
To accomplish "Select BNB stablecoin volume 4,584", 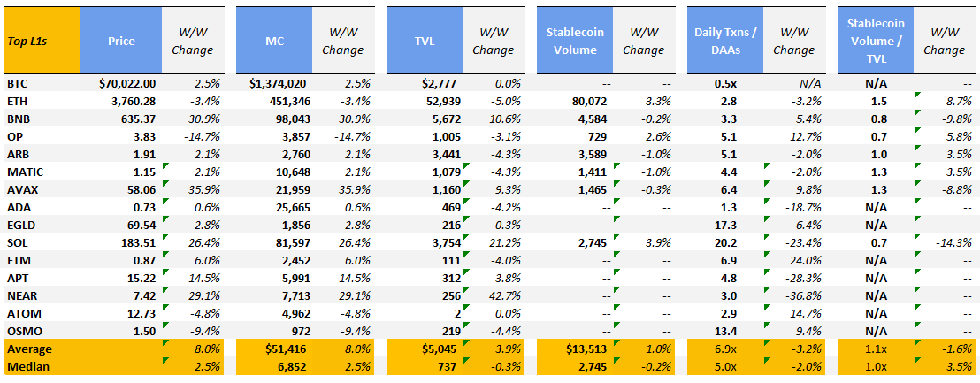I will coord(593,119).
